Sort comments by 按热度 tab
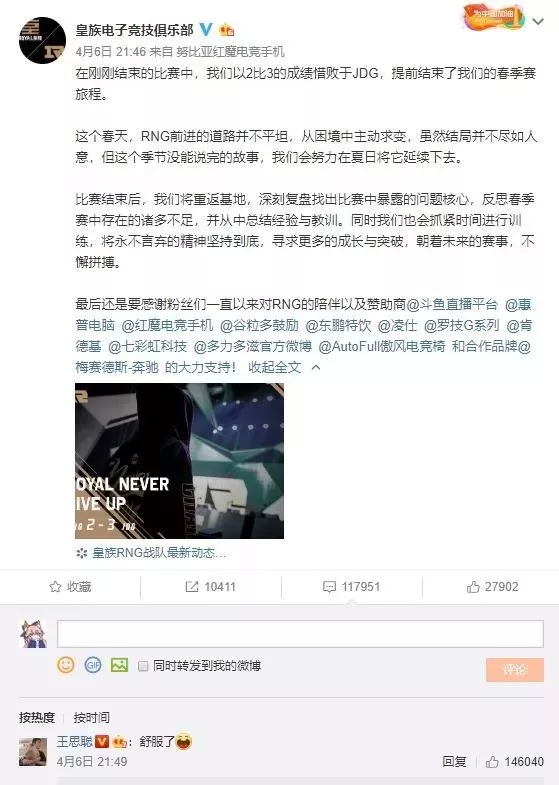 pyautogui.click(x=37, y=717)
